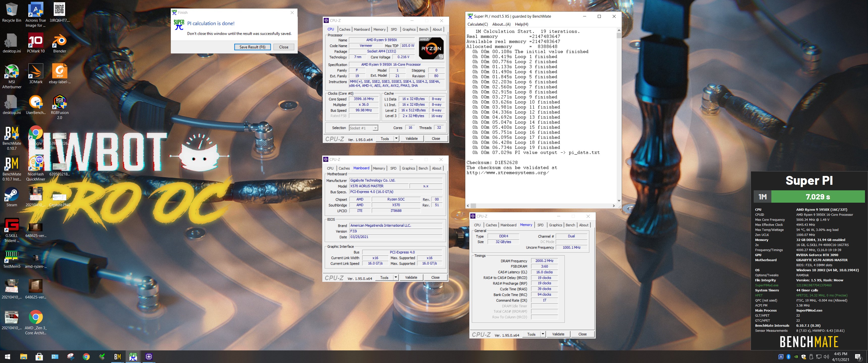The height and width of the screenshot is (363, 868).
Task: Open Tools dropdown arrow in CPU-Z CPU window
Action: click(396, 138)
